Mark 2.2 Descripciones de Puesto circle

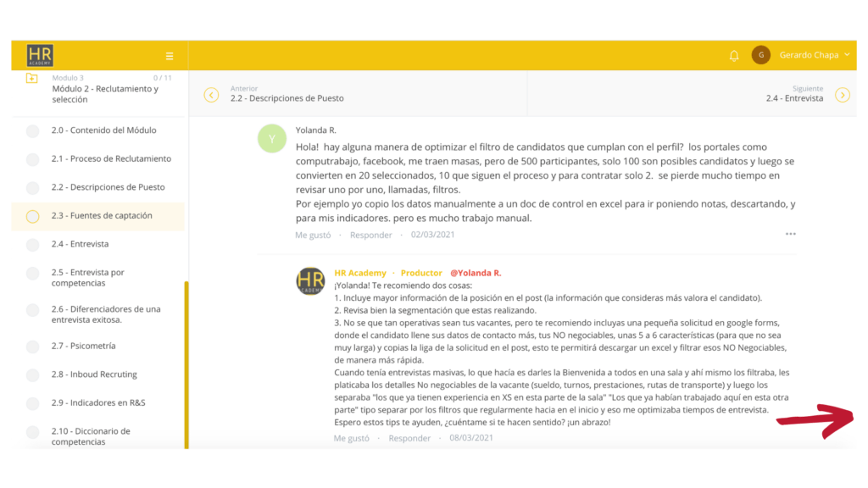pyautogui.click(x=33, y=187)
